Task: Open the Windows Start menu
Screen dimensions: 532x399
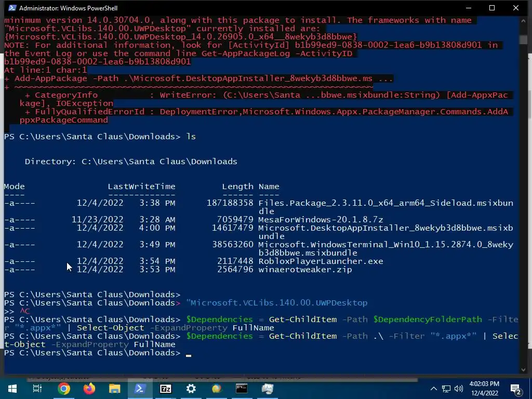Action: [x=12, y=389]
